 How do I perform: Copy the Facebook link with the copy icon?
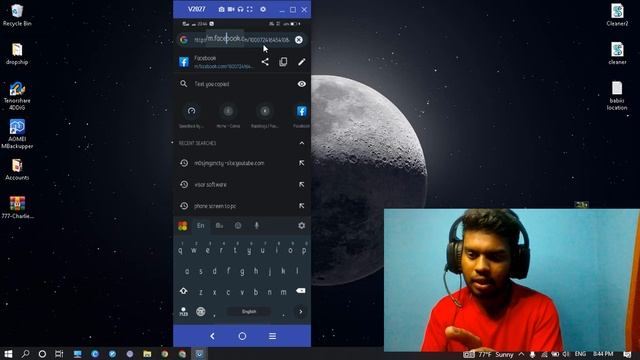point(283,62)
